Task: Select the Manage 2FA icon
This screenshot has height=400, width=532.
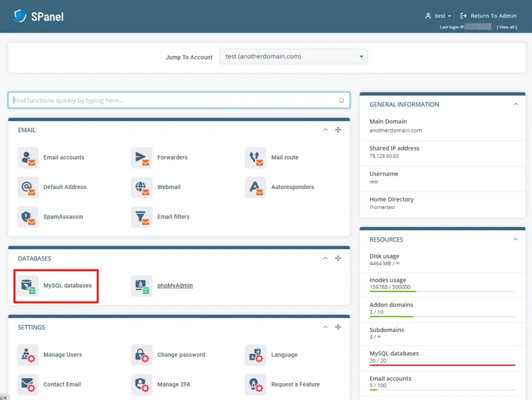Action: [x=141, y=384]
